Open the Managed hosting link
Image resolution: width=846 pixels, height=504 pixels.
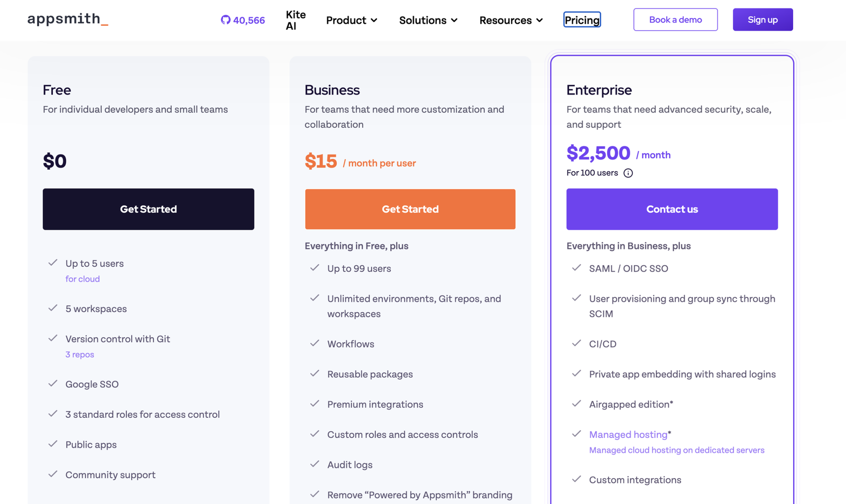(x=628, y=434)
